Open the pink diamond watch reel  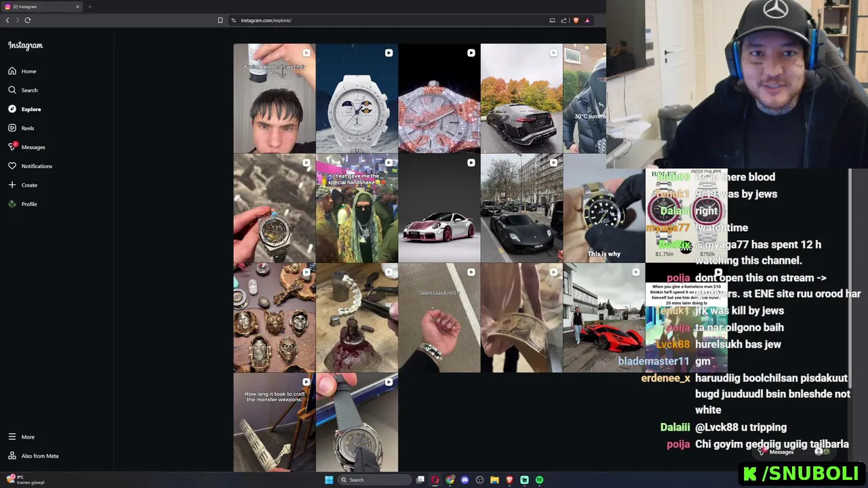point(439,98)
